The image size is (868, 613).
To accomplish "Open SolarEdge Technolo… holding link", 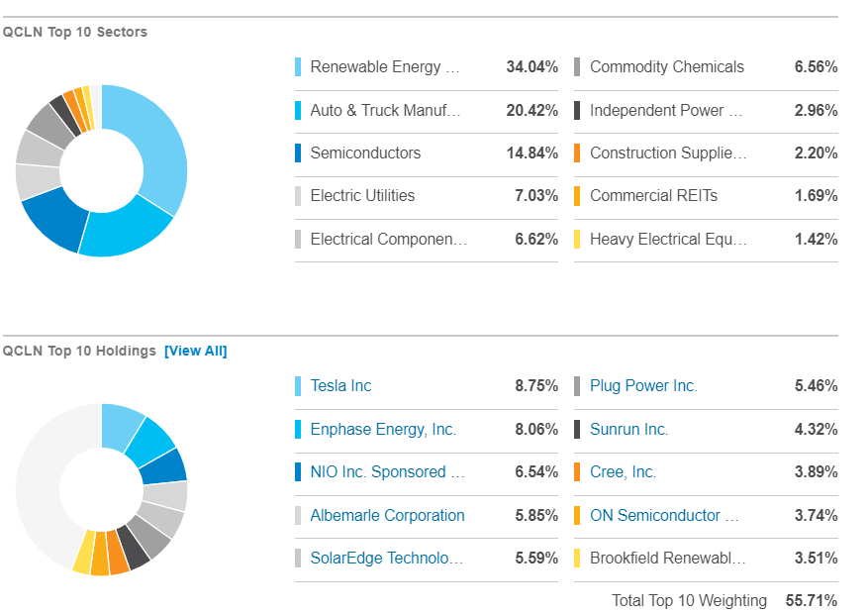I will tap(386, 558).
